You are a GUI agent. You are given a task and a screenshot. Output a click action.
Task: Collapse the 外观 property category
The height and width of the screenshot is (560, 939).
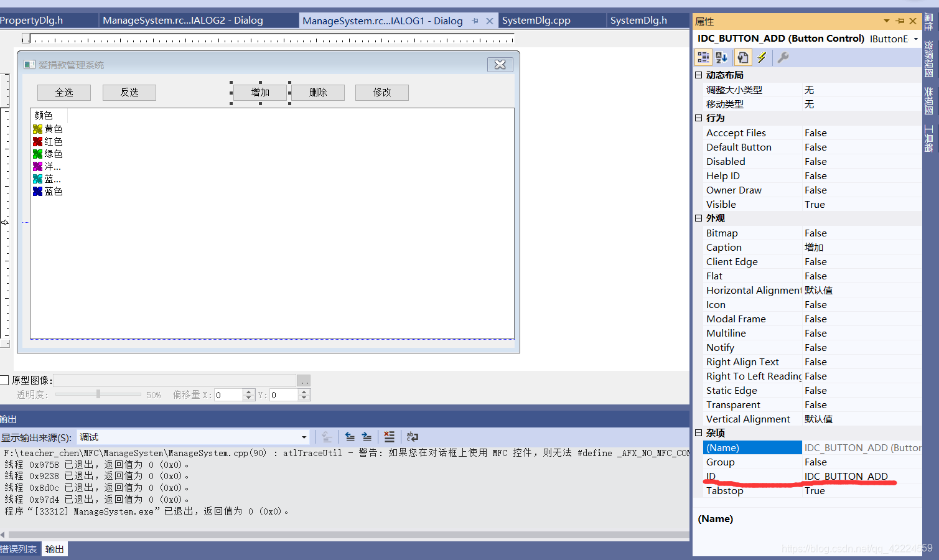(x=698, y=218)
